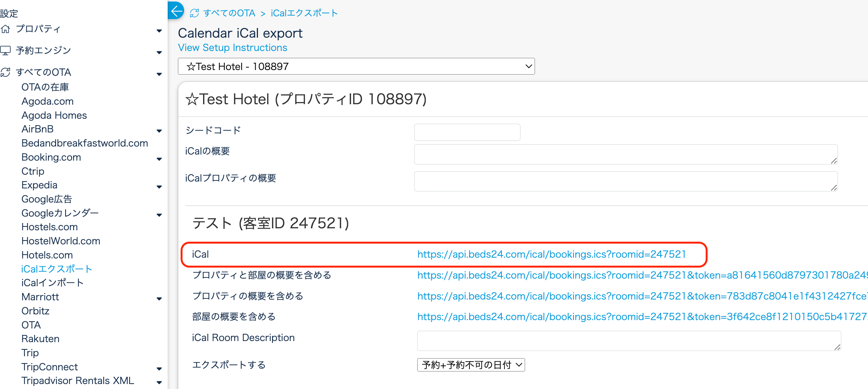Click the iCal Room Description text area
The width and height of the screenshot is (868, 389).
pos(629,341)
